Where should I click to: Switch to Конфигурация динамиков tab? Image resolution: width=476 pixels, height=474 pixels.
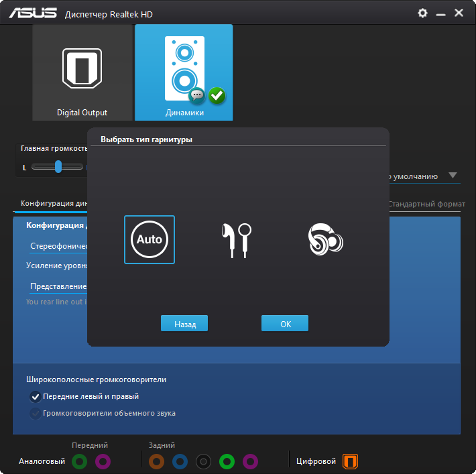point(54,203)
